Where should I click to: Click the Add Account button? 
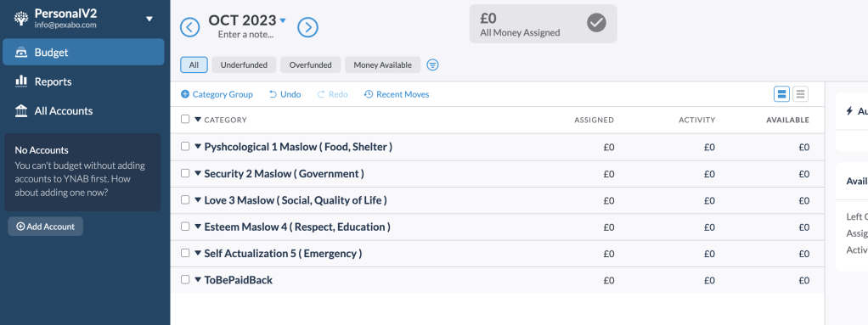(45, 226)
